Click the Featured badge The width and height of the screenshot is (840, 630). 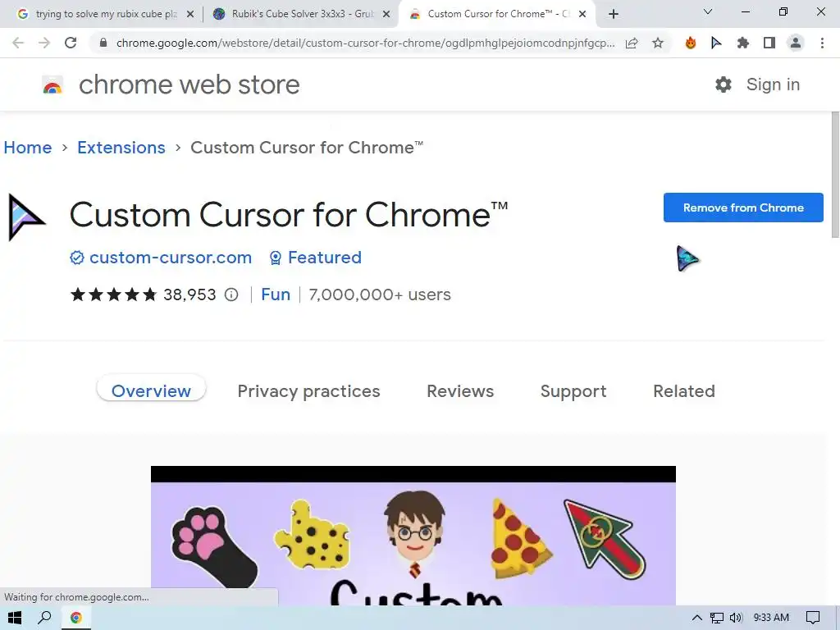click(x=316, y=257)
